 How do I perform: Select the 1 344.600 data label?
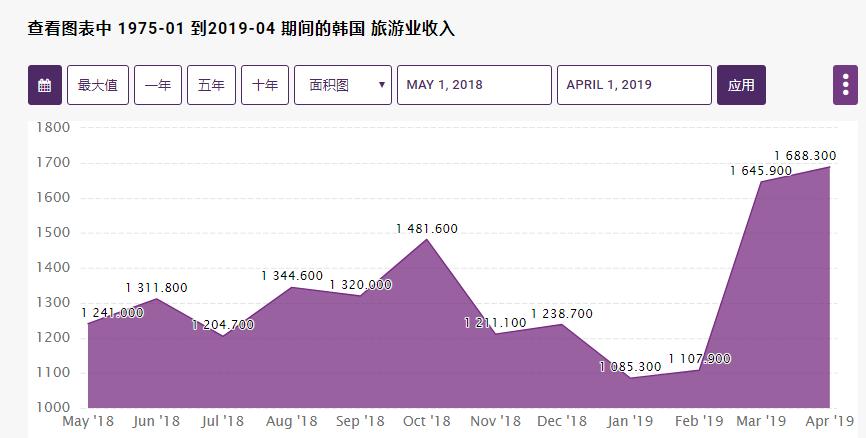pyautogui.click(x=292, y=276)
